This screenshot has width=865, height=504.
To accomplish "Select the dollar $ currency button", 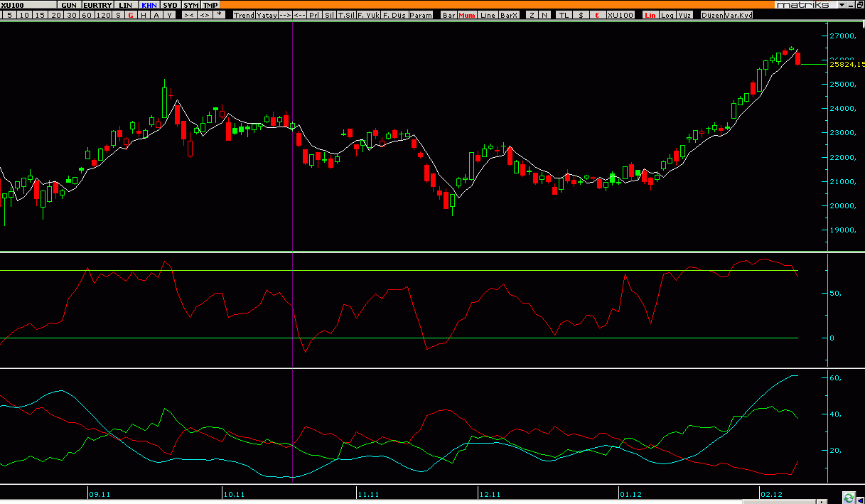I will [x=581, y=15].
